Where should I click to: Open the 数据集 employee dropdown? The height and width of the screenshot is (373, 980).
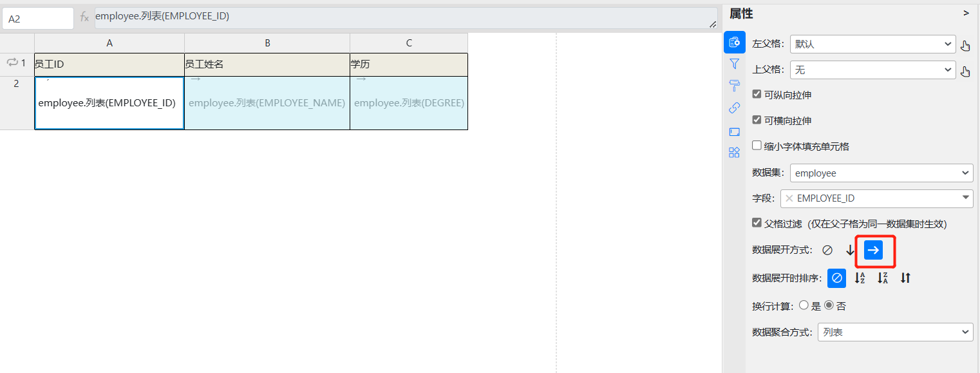point(881,173)
